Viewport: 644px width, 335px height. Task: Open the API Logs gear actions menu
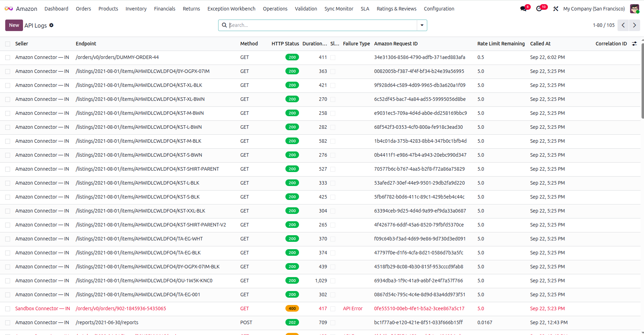pos(51,25)
